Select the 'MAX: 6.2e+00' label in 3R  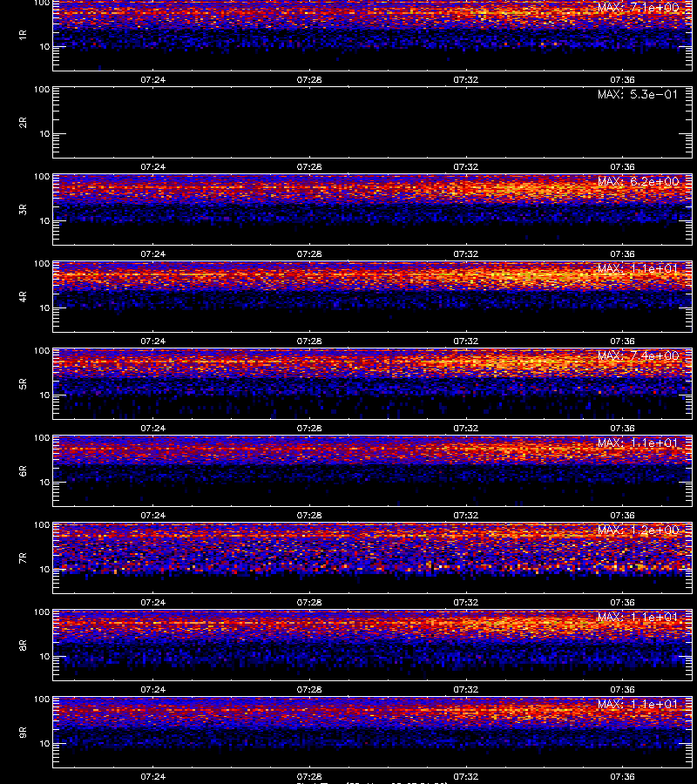click(638, 181)
